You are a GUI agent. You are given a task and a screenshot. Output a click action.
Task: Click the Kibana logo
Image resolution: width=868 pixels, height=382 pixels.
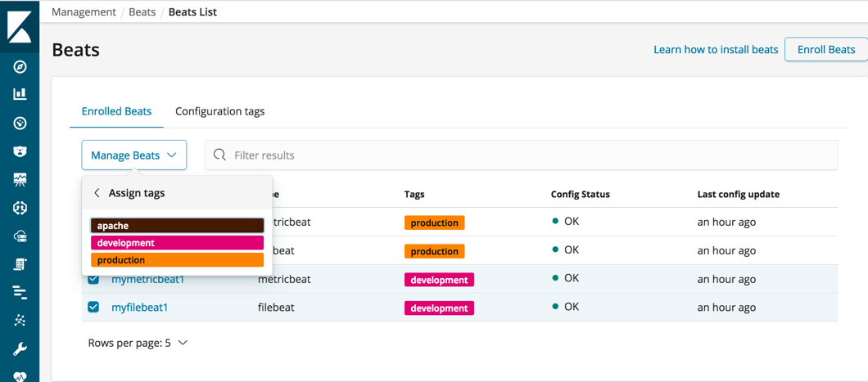pyautogui.click(x=20, y=26)
